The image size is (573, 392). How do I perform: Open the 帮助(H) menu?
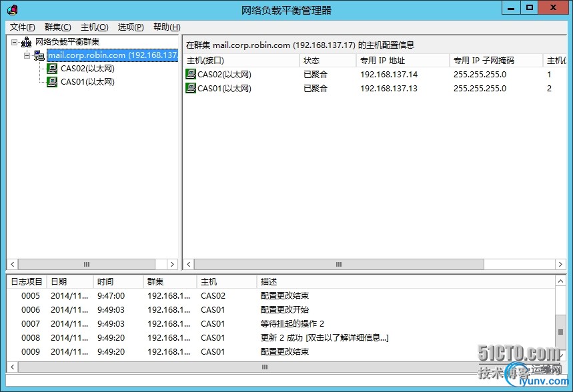click(167, 27)
